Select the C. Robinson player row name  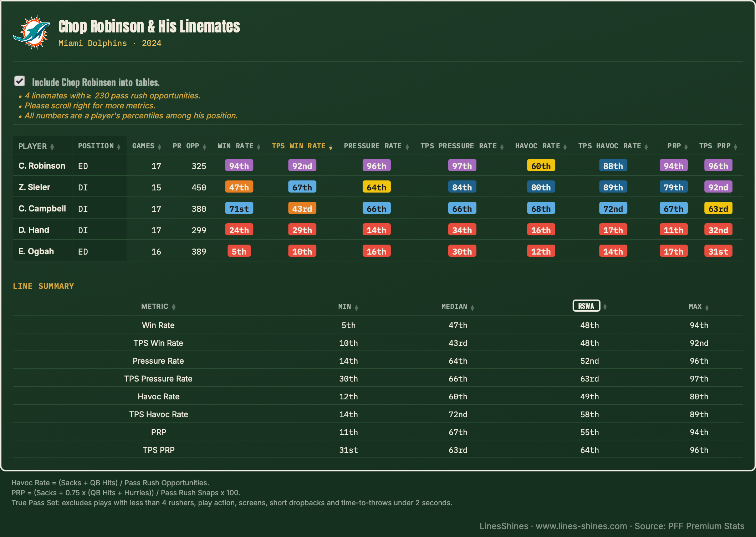coord(42,166)
